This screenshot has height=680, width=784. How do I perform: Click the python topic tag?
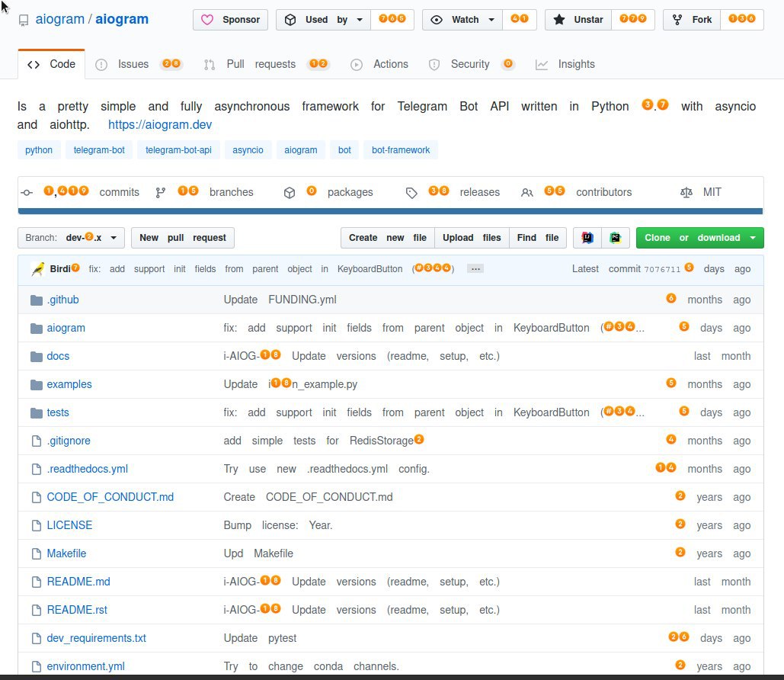pos(39,149)
